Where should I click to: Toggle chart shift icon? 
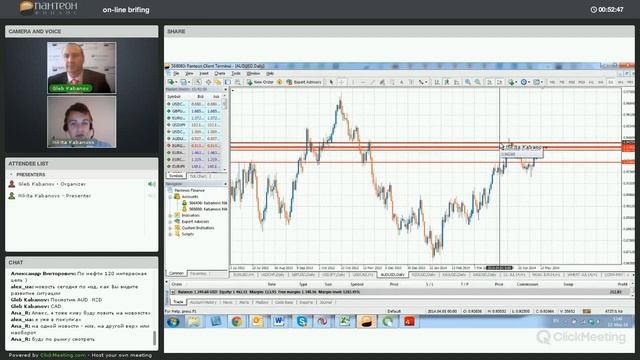pos(499,82)
